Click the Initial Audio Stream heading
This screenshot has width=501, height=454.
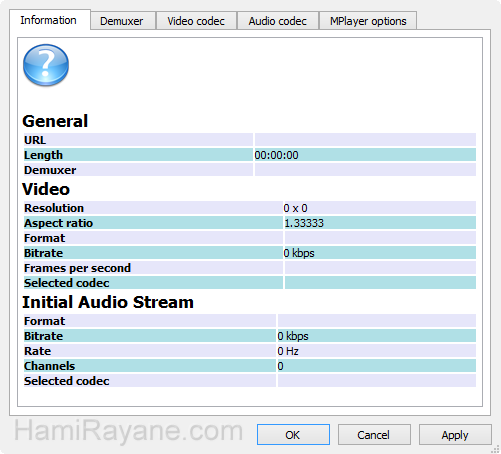[108, 302]
